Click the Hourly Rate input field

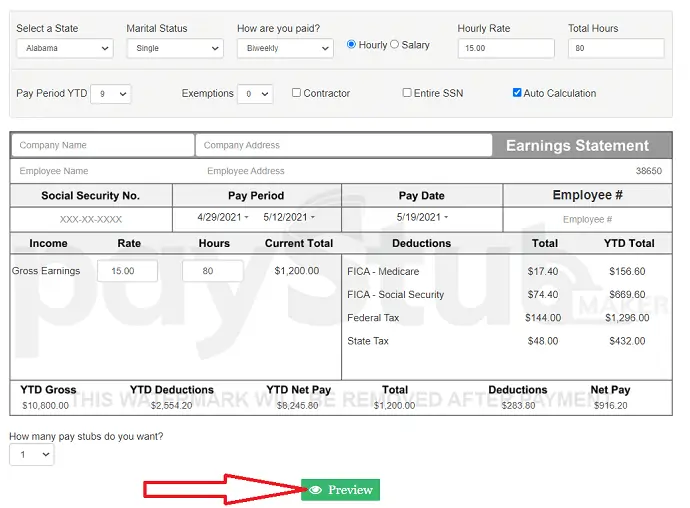pyautogui.click(x=505, y=48)
